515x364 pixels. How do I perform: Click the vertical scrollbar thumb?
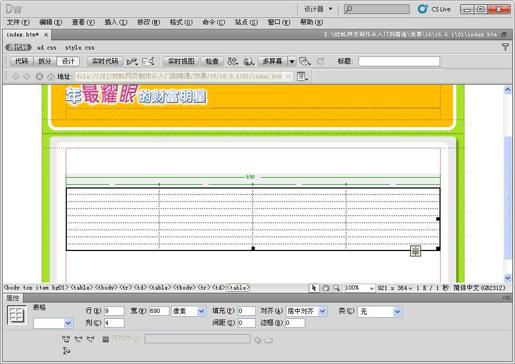pos(507,197)
